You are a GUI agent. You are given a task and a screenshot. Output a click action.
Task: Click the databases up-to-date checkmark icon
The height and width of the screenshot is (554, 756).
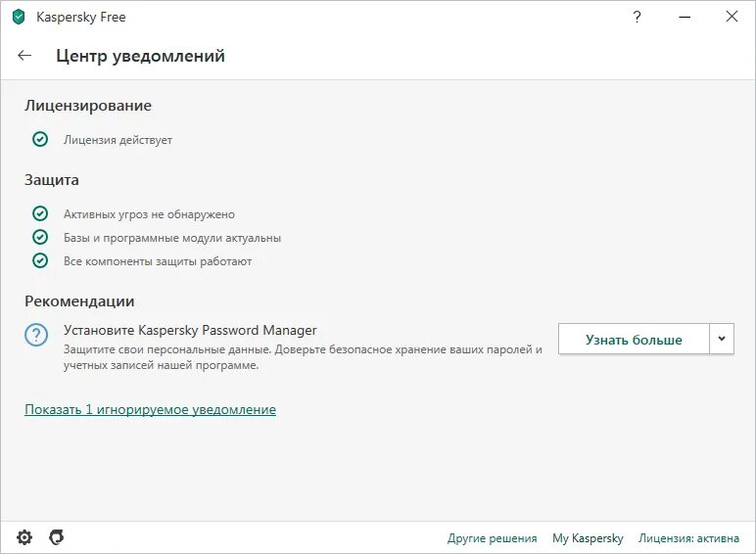pyautogui.click(x=40, y=237)
